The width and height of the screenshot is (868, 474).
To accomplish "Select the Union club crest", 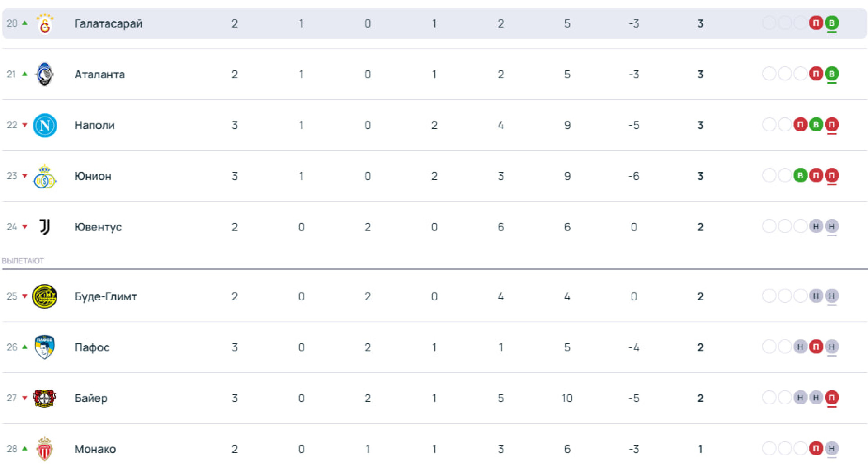I will pos(45,176).
